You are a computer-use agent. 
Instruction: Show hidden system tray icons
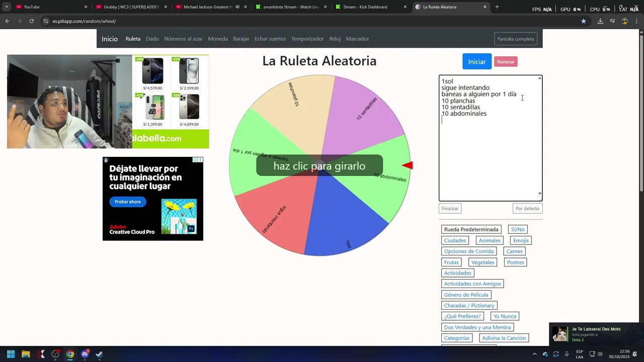[x=534, y=354]
